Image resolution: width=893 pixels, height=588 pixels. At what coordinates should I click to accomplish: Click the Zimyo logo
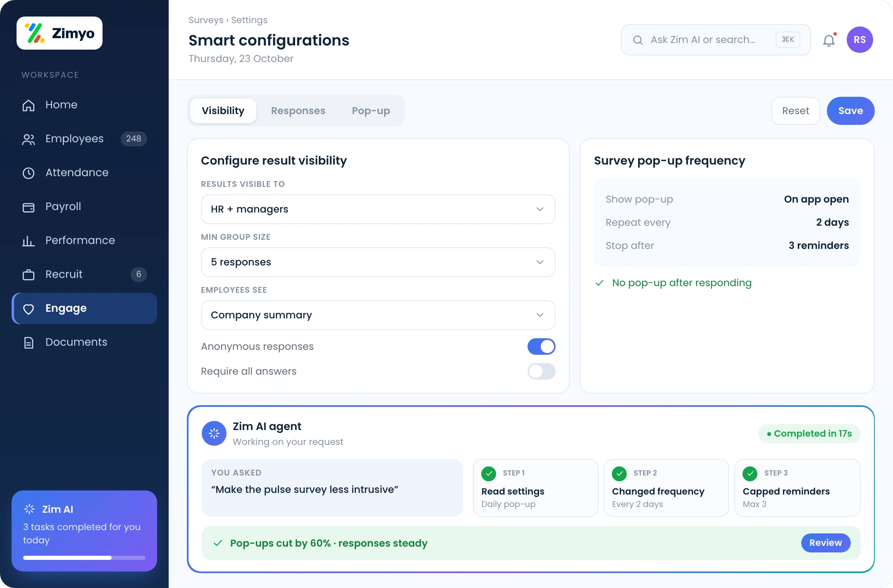tap(60, 33)
